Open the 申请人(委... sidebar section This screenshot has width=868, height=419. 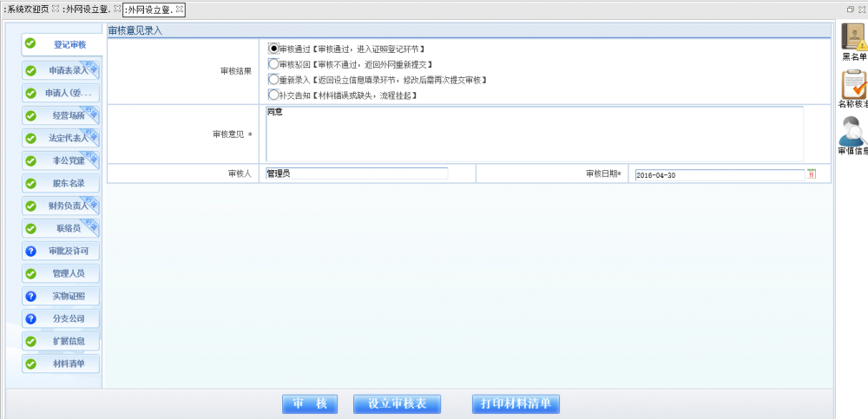(x=61, y=93)
